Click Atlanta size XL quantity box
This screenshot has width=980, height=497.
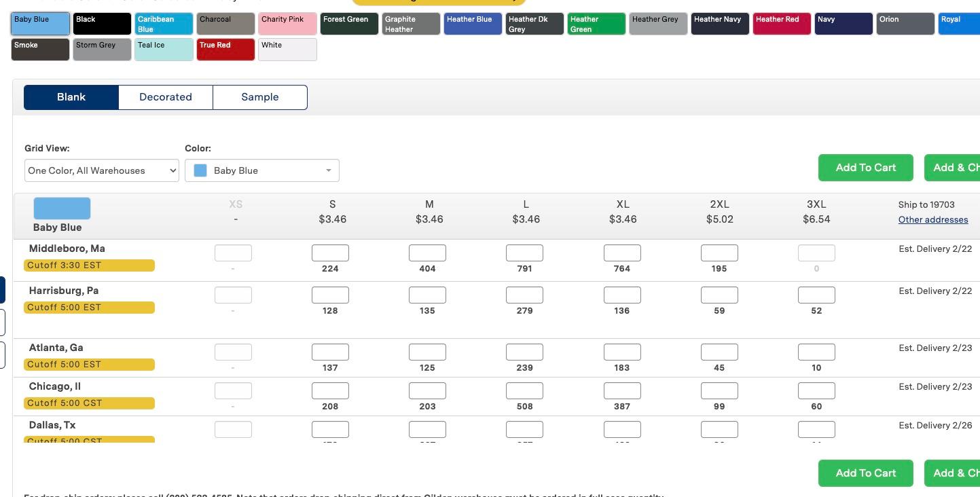pos(622,352)
